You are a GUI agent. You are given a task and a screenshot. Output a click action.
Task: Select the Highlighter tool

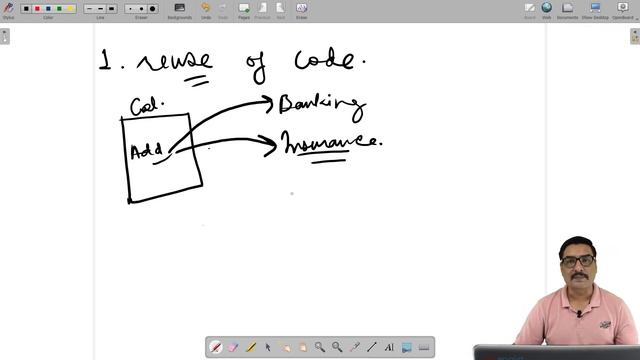[251, 347]
